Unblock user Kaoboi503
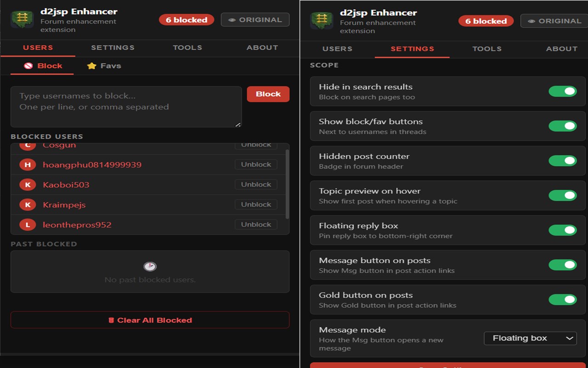This screenshot has width=588, height=368. (256, 184)
